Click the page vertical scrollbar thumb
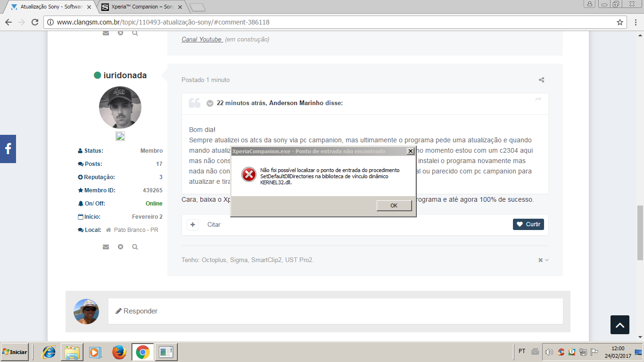The image size is (644, 362). coord(640,233)
